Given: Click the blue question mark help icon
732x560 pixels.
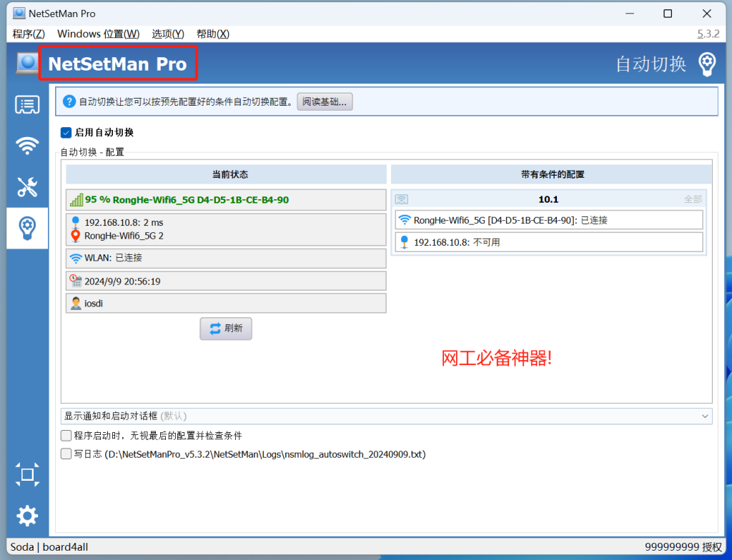Looking at the screenshot, I should coord(69,101).
